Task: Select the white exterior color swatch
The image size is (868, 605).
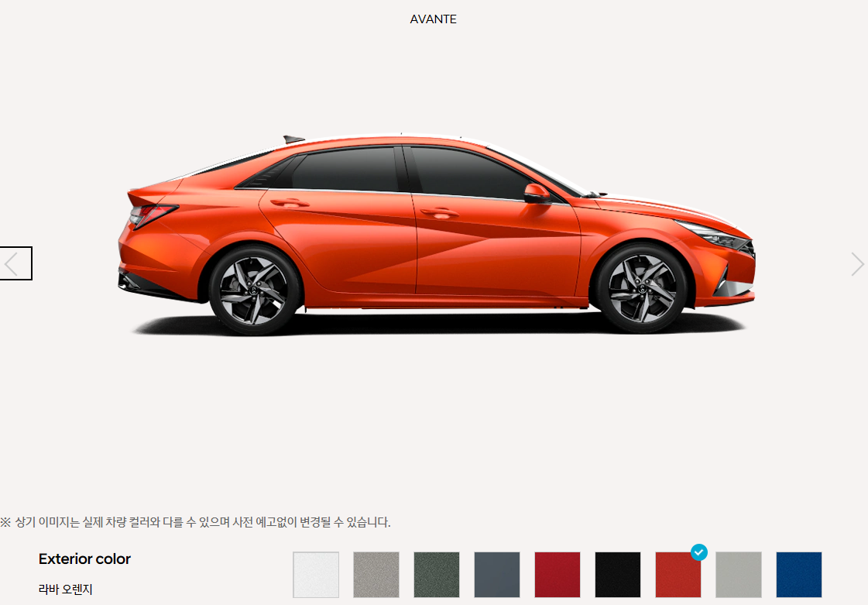Action: [x=316, y=575]
